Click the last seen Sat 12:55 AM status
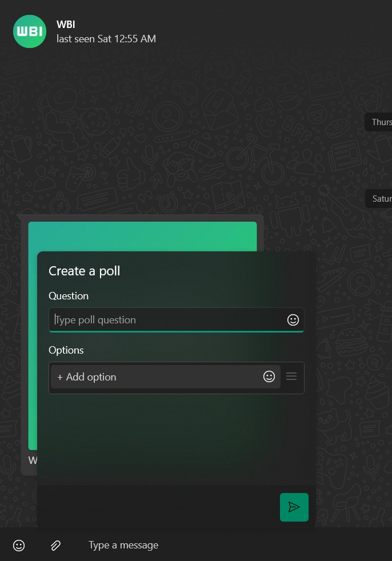Image resolution: width=392 pixels, height=561 pixels. pos(106,39)
